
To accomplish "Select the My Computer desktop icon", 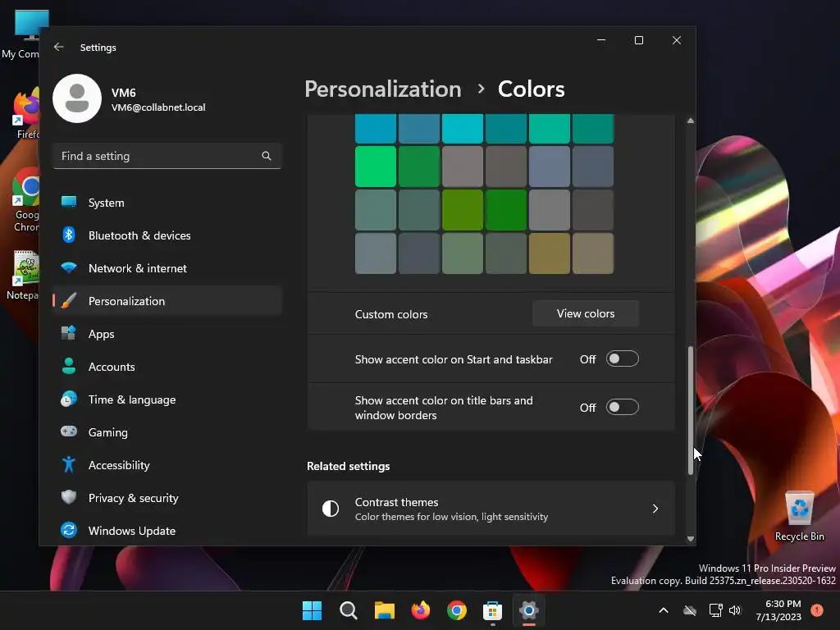I will tap(21, 34).
